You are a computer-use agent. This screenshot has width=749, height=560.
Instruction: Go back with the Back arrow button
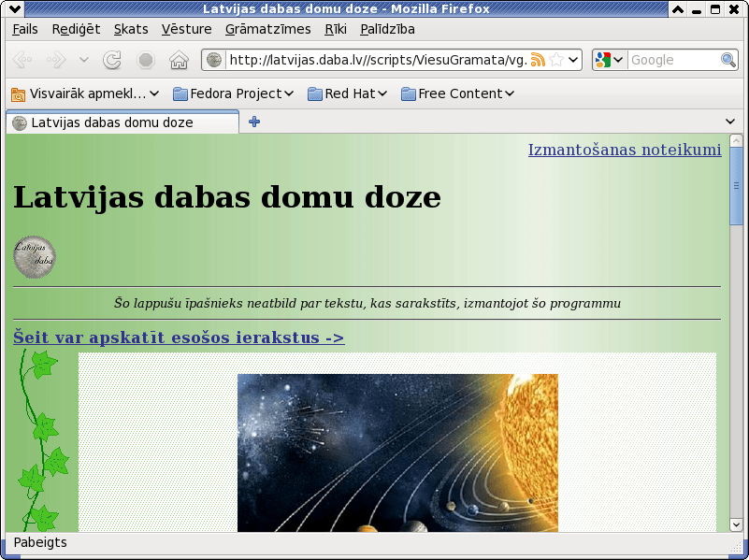tap(22, 60)
